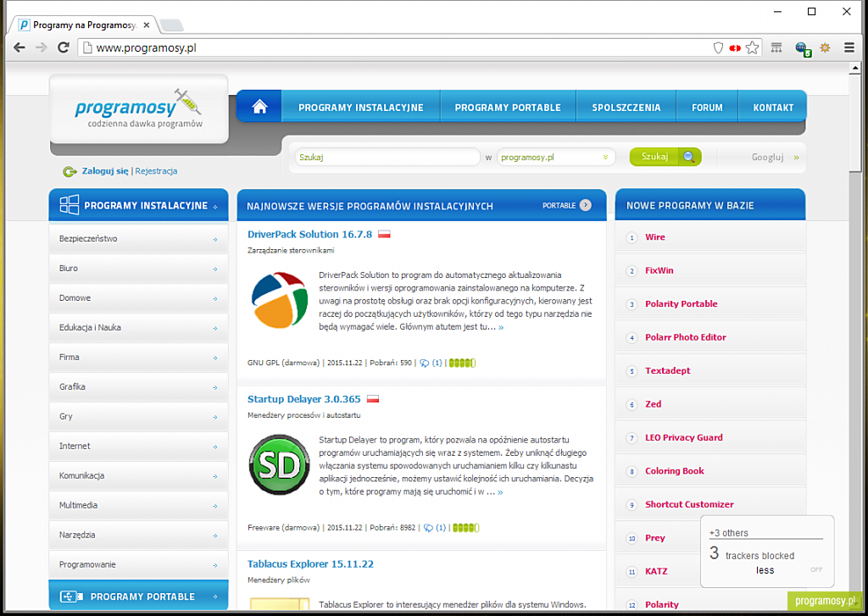Go to the FORUM nav tab
This screenshot has height=616, width=868.
[707, 108]
